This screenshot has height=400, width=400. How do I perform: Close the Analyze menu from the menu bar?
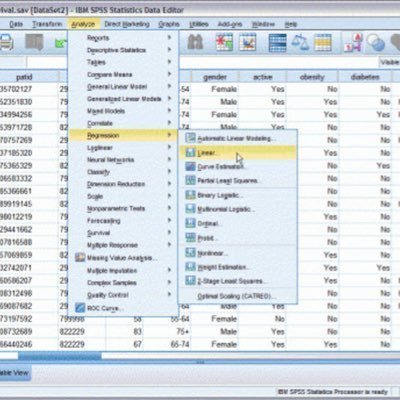(83, 24)
